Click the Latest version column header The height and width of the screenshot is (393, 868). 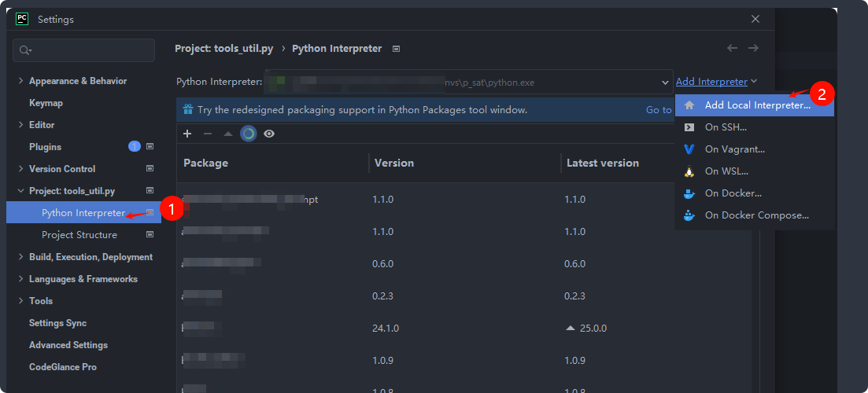coord(602,163)
